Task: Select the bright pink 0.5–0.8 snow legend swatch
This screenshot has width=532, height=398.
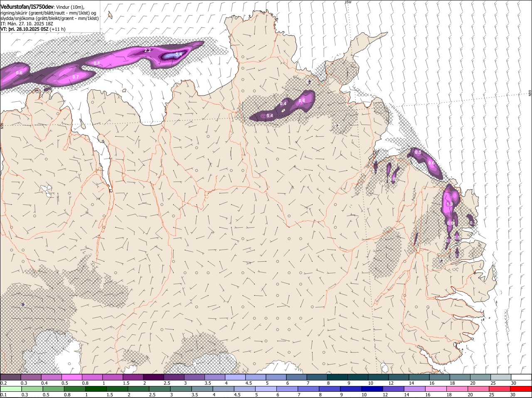Action: (71, 377)
